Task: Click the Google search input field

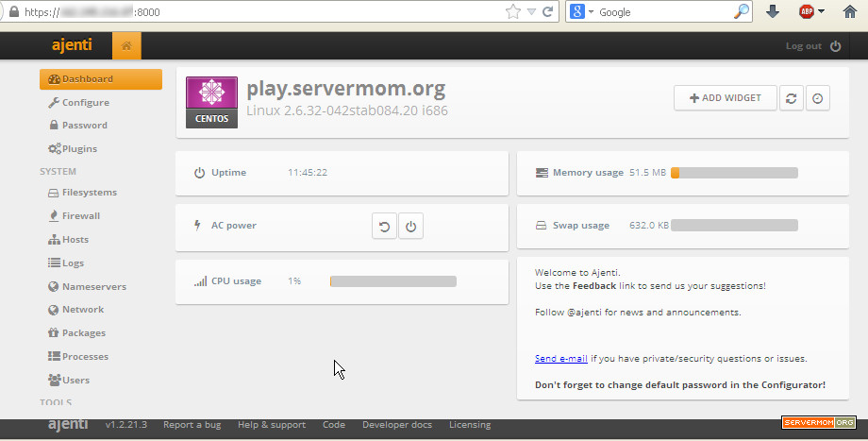Action: [x=663, y=12]
